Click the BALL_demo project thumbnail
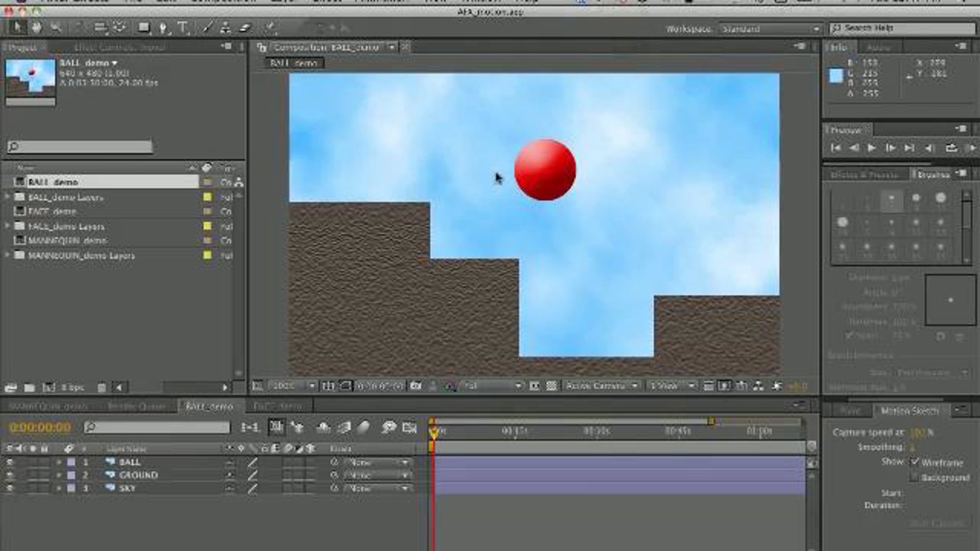This screenshot has height=551, width=980. 30,78
